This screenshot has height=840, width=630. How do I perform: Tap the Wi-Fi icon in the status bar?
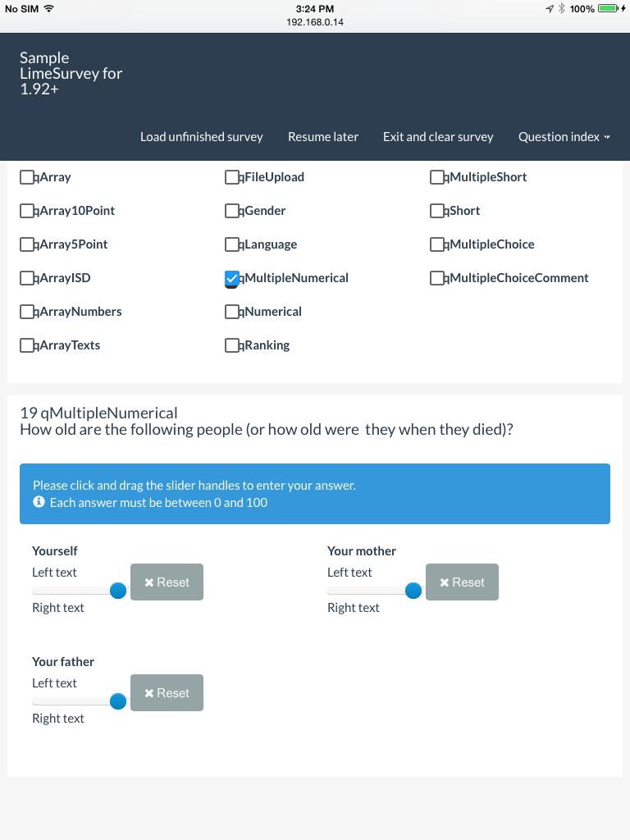[48, 8]
